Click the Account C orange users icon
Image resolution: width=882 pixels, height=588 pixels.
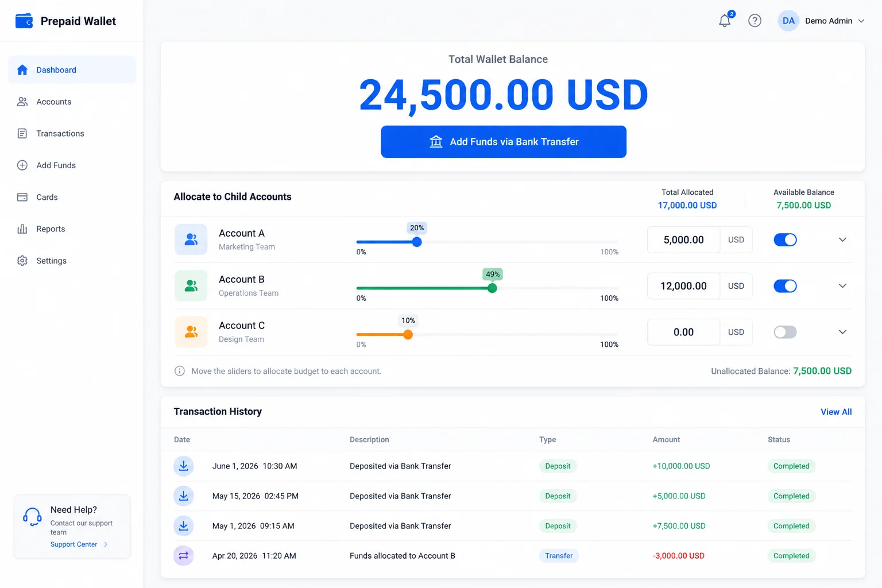click(191, 332)
